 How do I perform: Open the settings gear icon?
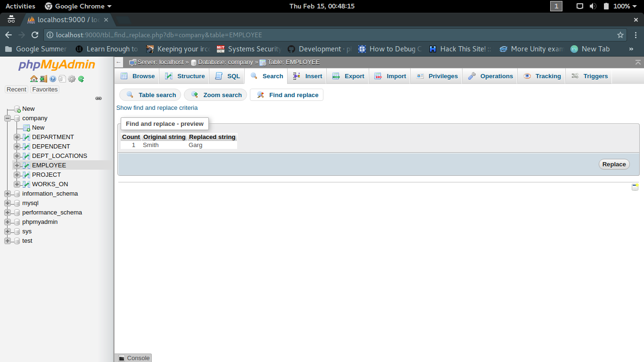point(71,79)
